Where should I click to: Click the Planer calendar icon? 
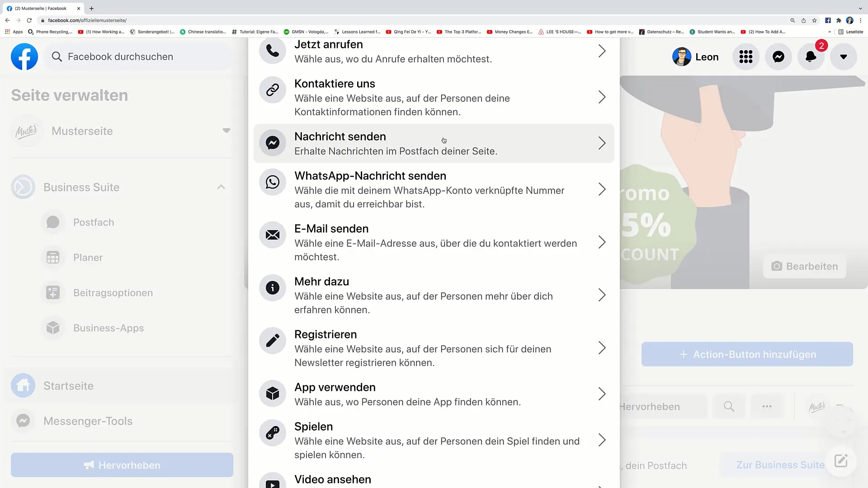tap(53, 258)
